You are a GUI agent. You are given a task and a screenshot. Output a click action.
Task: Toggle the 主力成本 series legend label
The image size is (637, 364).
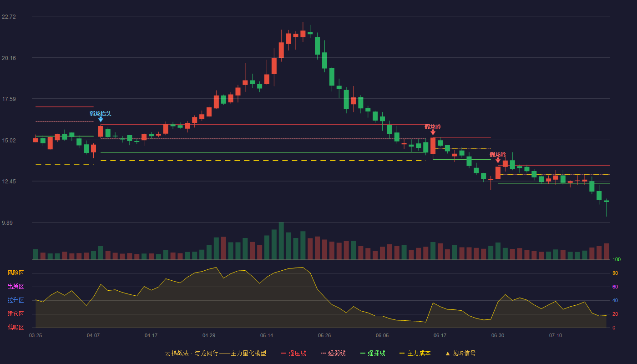point(419,353)
